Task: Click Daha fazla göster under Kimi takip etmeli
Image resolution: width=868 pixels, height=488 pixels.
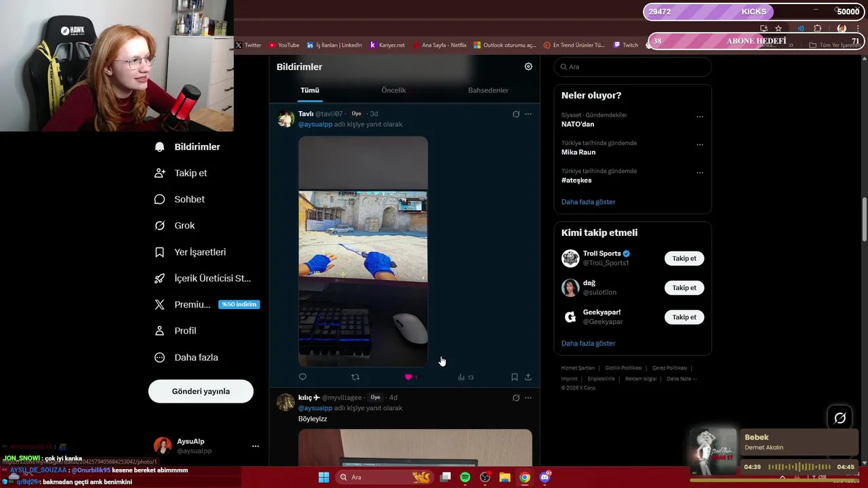Action: (589, 344)
